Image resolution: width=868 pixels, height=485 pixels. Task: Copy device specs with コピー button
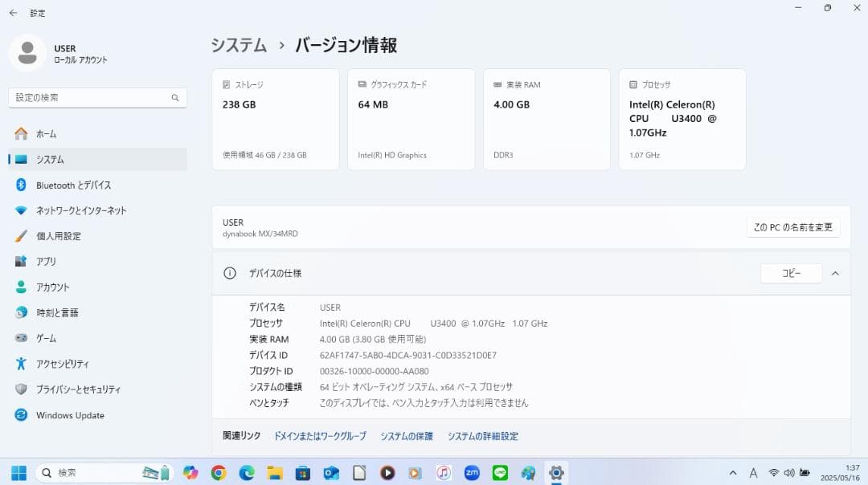pyautogui.click(x=790, y=273)
